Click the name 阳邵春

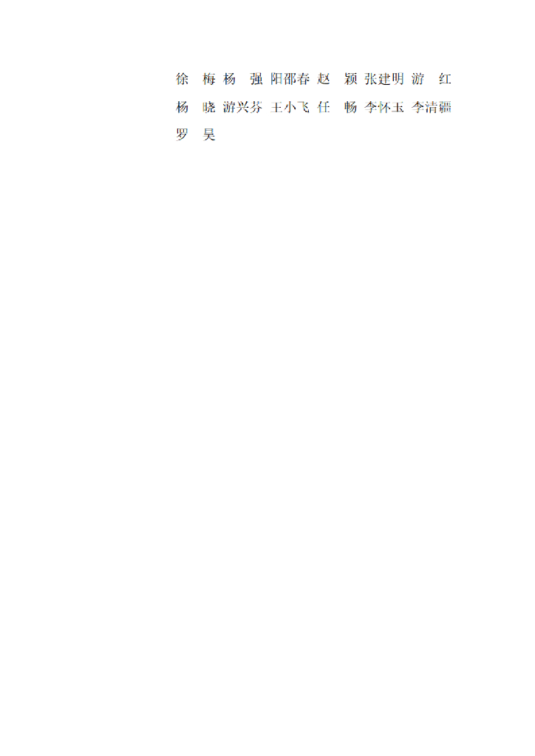[x=290, y=78]
